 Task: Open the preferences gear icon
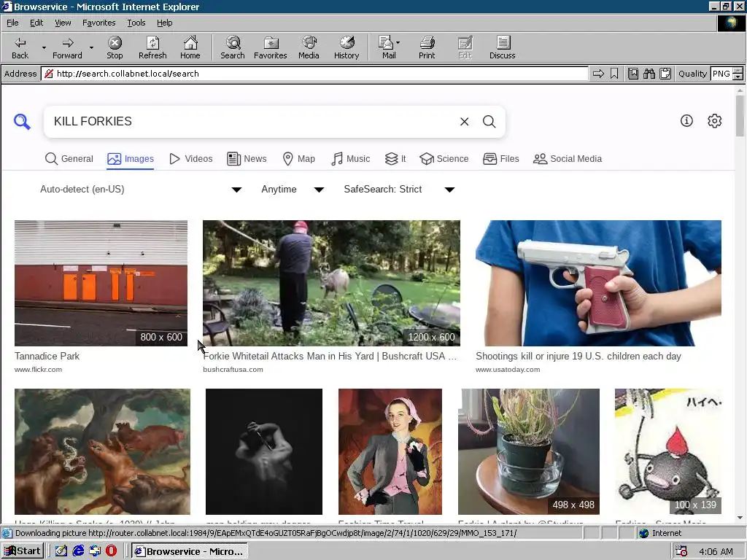[715, 121]
